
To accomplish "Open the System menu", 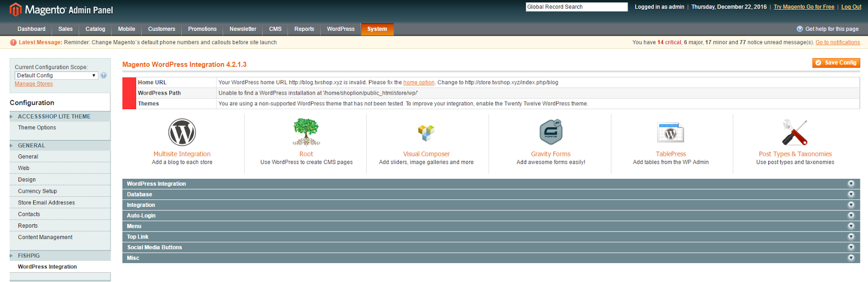I will pyautogui.click(x=377, y=29).
